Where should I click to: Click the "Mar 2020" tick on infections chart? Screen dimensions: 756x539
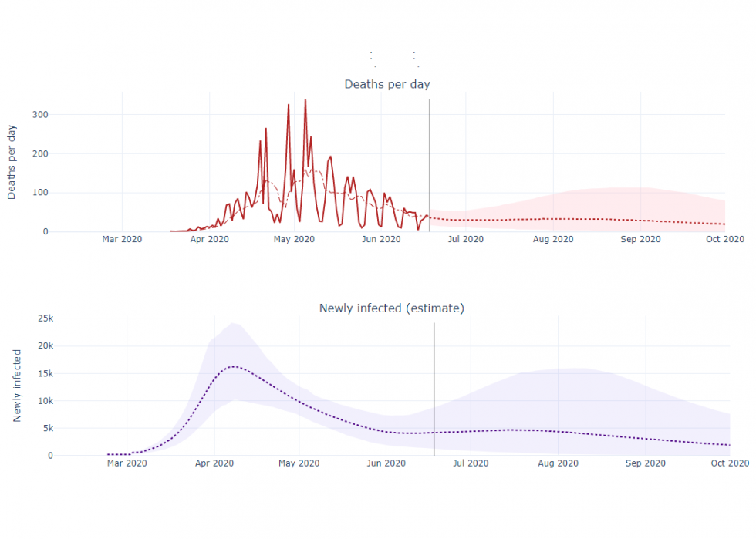pyautogui.click(x=127, y=463)
